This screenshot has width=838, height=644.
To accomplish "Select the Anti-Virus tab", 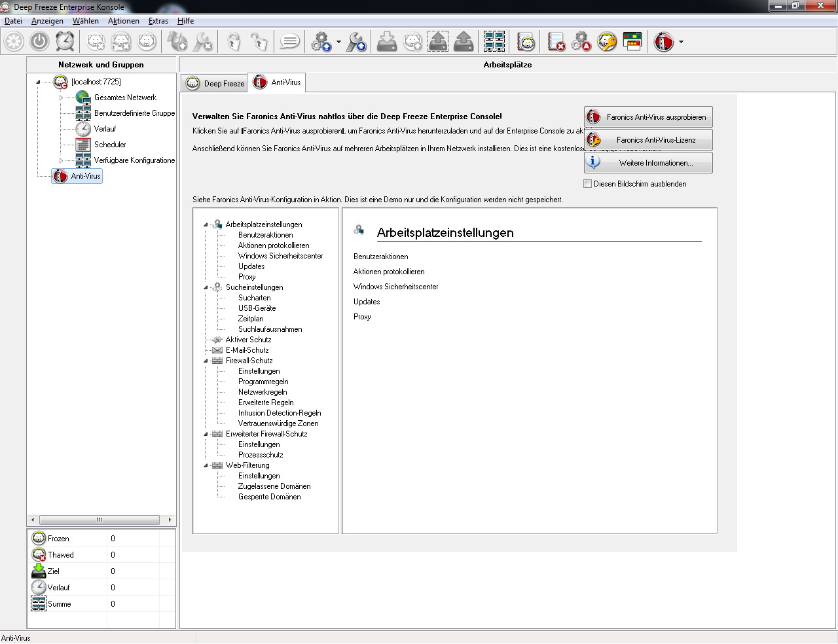I will (276, 82).
